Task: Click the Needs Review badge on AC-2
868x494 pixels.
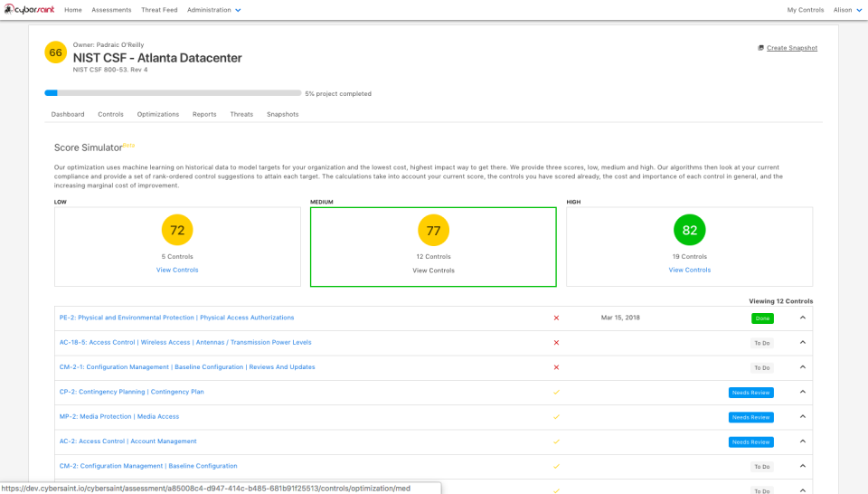Action: point(750,442)
